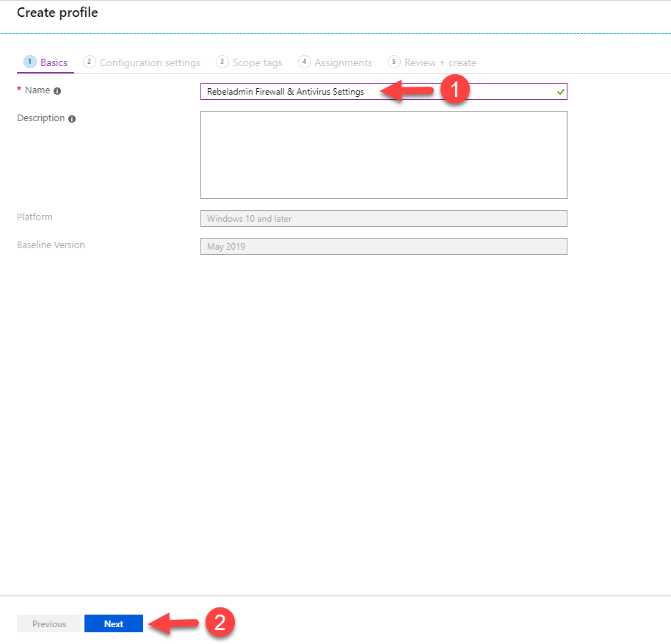
Task: Click the 'Create profile' heading
Action: [57, 12]
